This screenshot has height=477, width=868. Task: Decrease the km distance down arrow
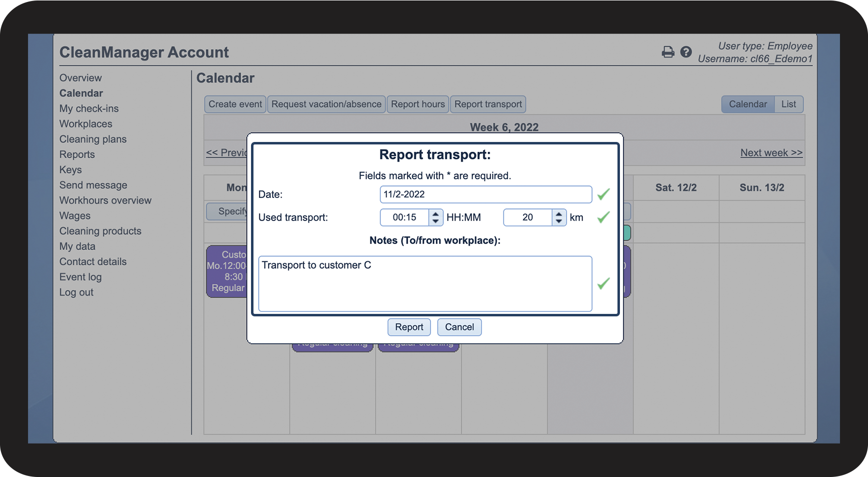(559, 221)
